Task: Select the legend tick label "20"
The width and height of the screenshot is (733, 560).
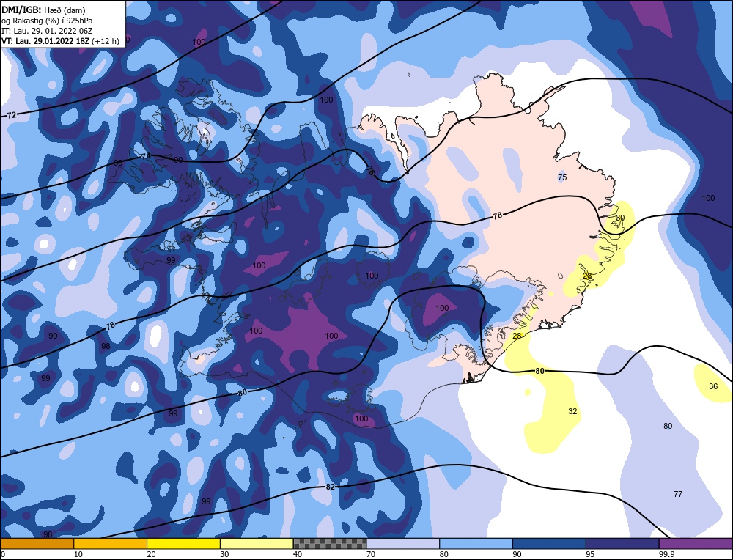Action: pyautogui.click(x=152, y=554)
